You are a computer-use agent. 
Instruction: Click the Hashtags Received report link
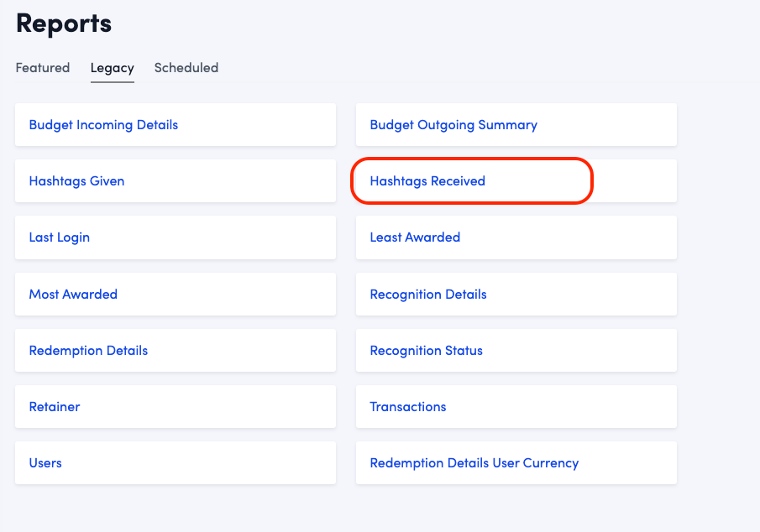pyautogui.click(x=427, y=181)
